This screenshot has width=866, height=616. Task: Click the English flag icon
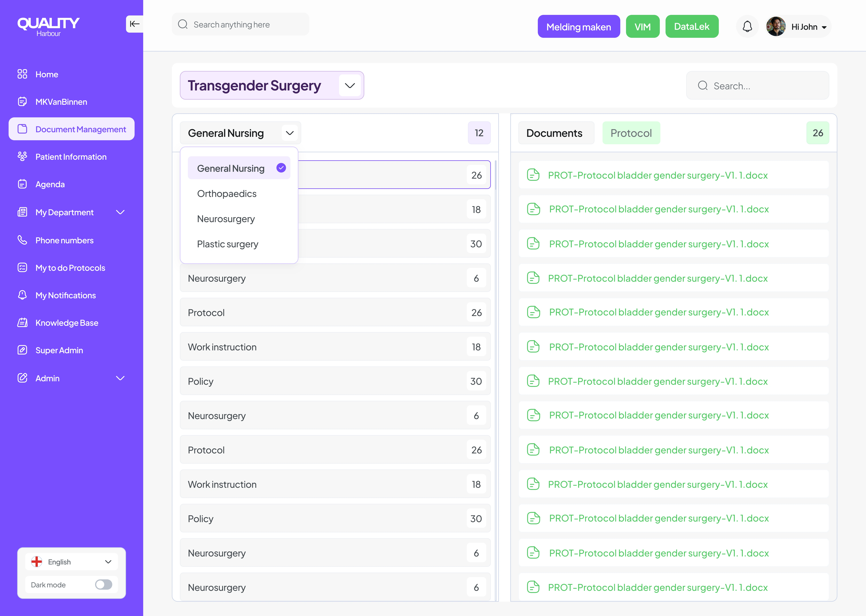coord(36,562)
